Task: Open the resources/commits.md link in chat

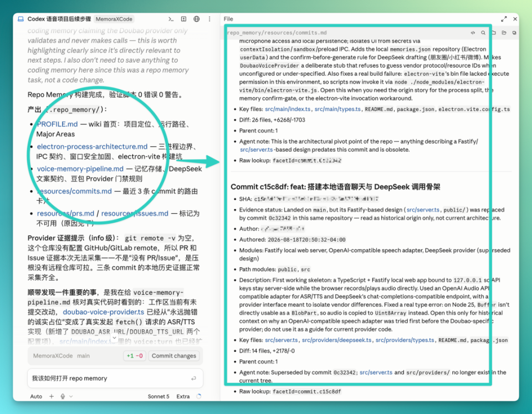Action: (74, 191)
